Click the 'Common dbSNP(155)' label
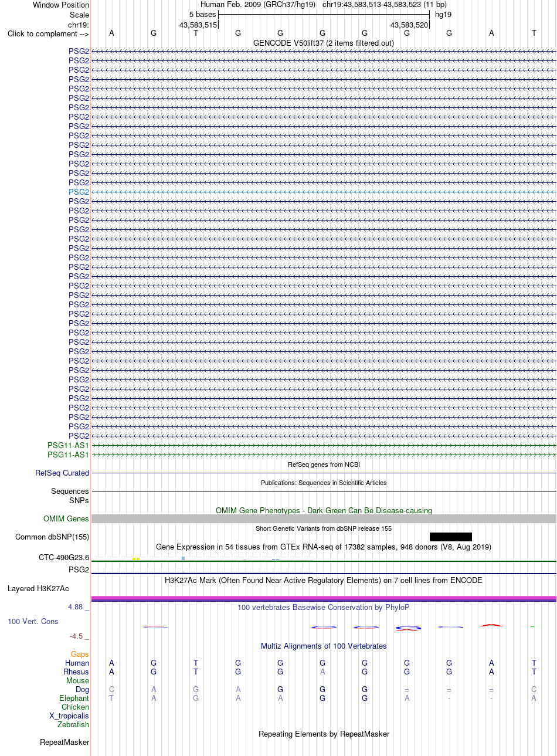 (x=52, y=537)
